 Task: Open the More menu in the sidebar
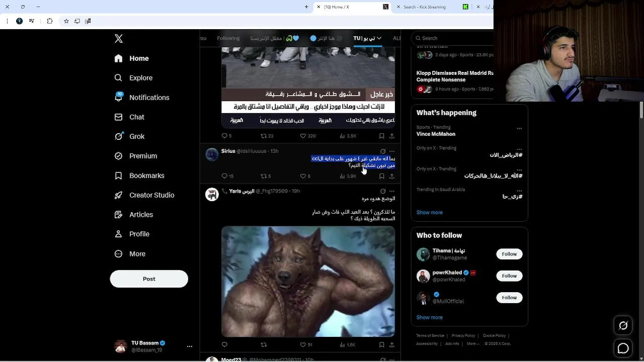coord(130,254)
